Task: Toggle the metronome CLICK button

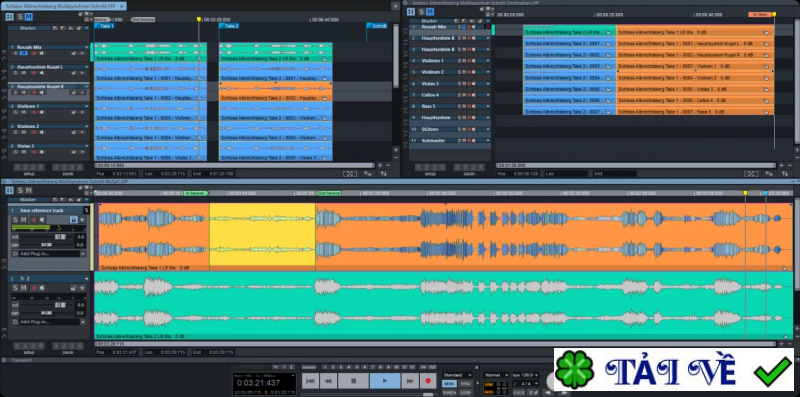Action: [x=519, y=392]
